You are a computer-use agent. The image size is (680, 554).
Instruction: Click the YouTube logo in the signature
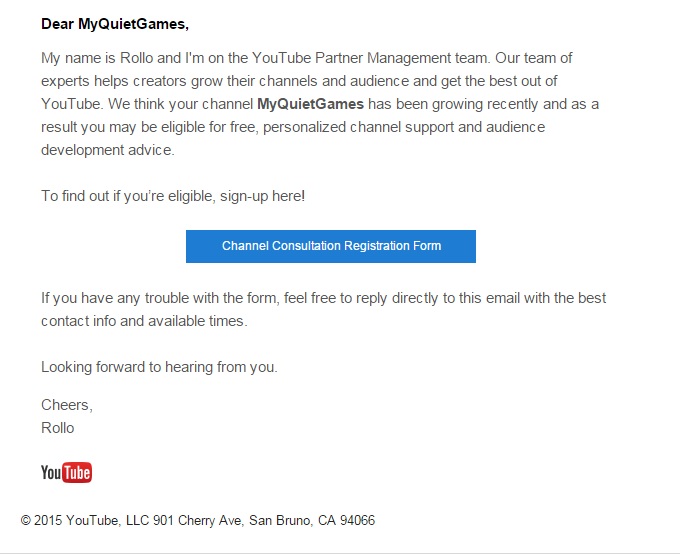click(66, 472)
